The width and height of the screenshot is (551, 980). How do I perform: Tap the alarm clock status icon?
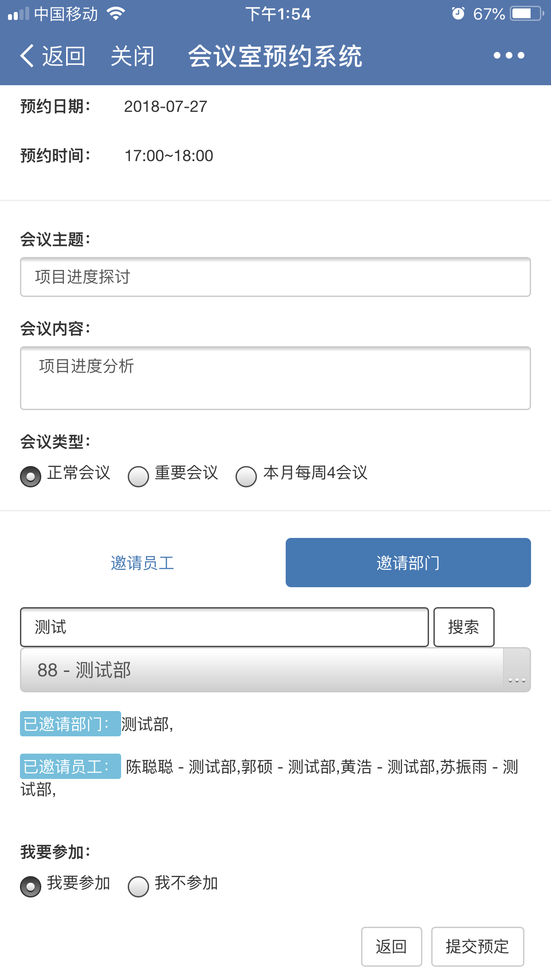[458, 14]
